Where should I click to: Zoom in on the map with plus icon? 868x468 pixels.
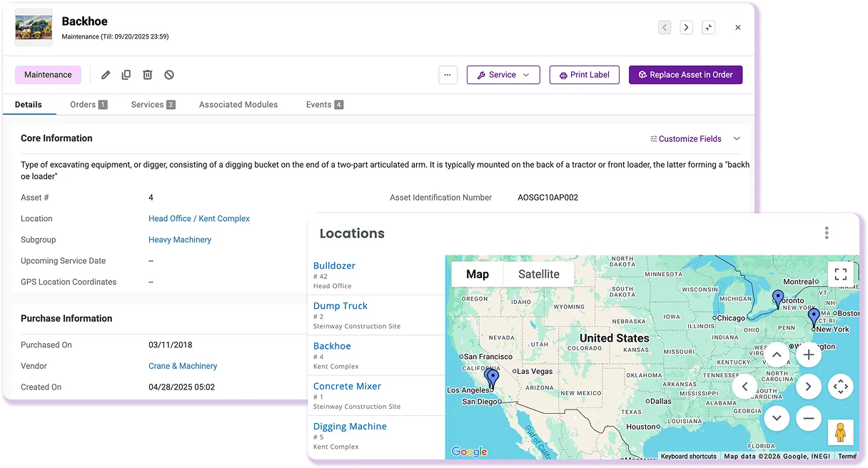[809, 354]
